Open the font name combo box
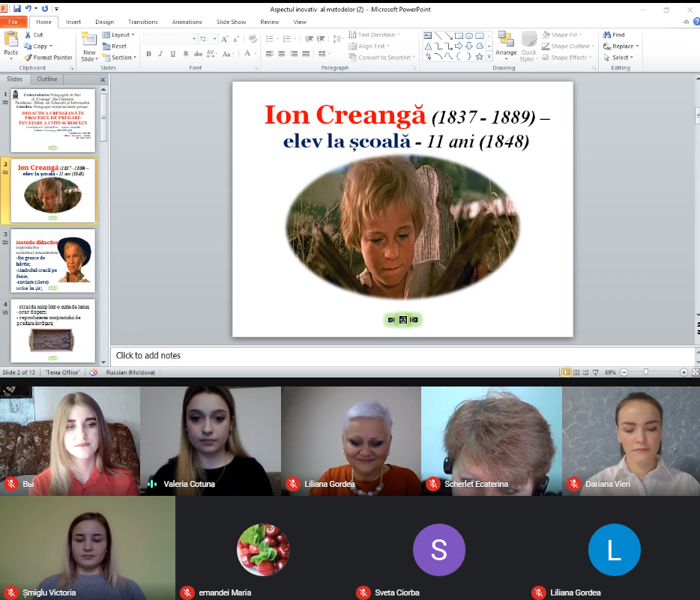 click(170, 39)
